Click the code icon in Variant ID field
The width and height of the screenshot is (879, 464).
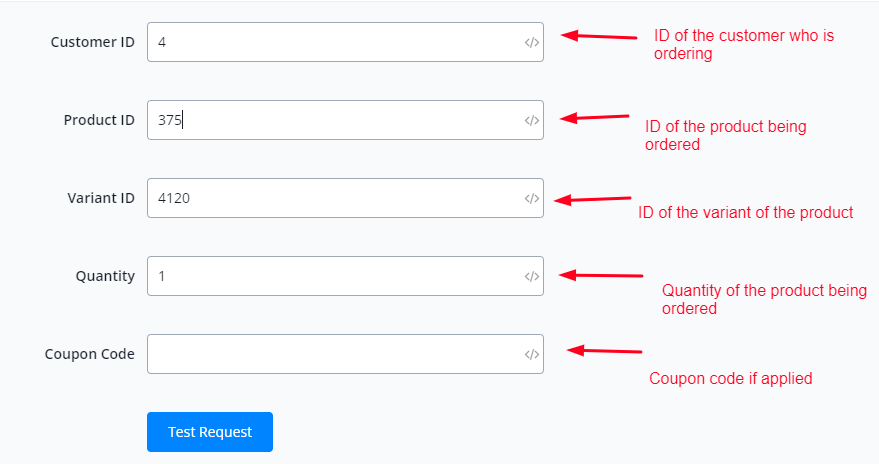click(531, 198)
